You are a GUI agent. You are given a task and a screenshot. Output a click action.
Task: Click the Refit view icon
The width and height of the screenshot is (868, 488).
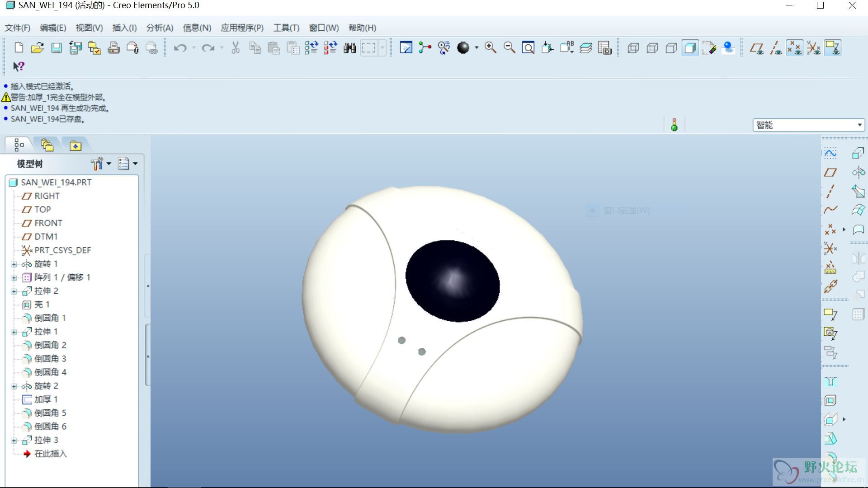click(528, 48)
